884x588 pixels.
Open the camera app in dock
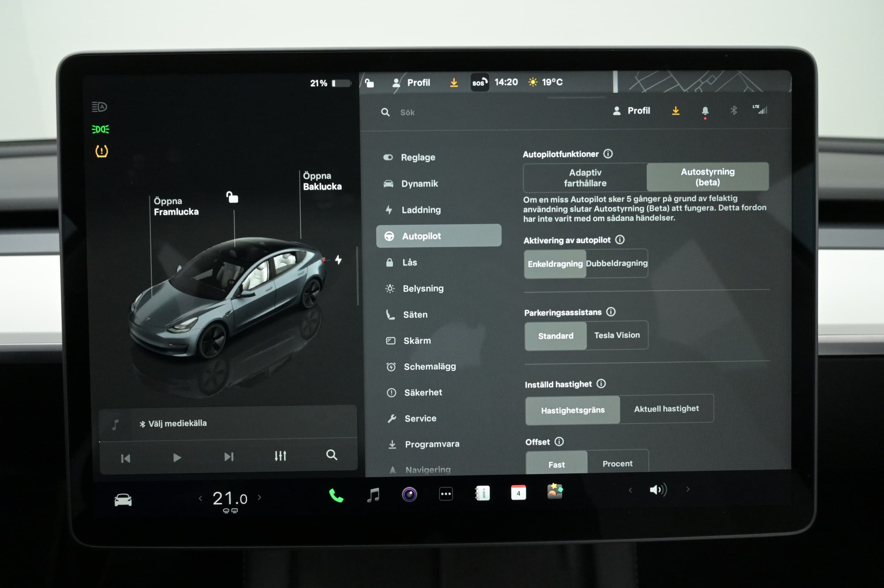[x=409, y=494]
